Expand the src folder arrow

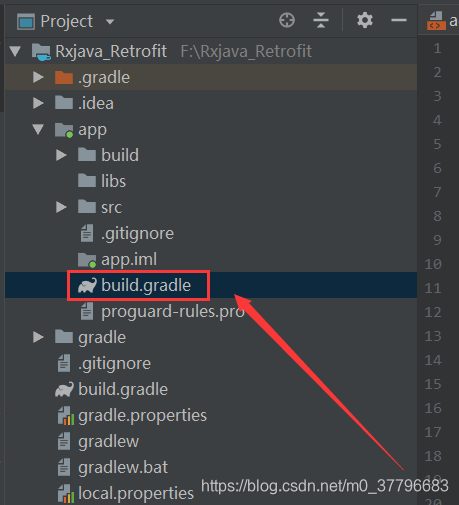coord(61,207)
